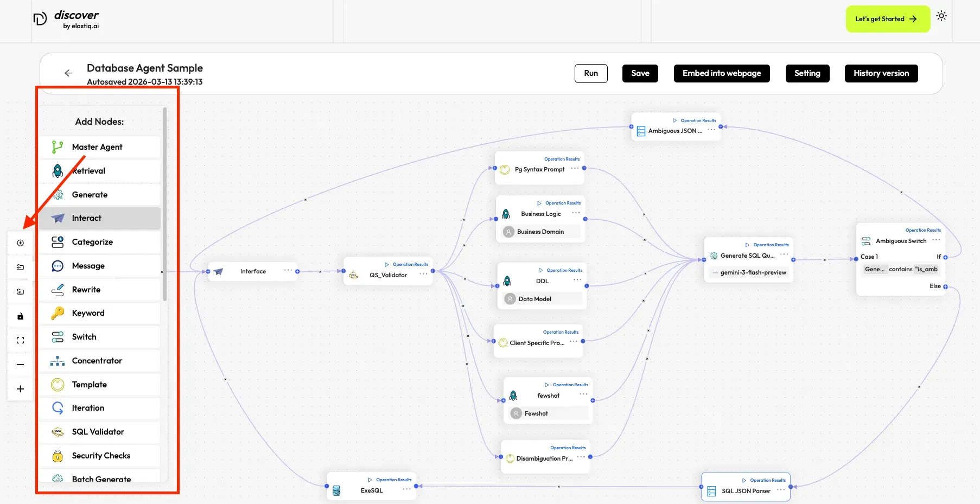Viewport: 980px width, 504px height.
Task: Select the Rewrite node icon
Action: [58, 289]
